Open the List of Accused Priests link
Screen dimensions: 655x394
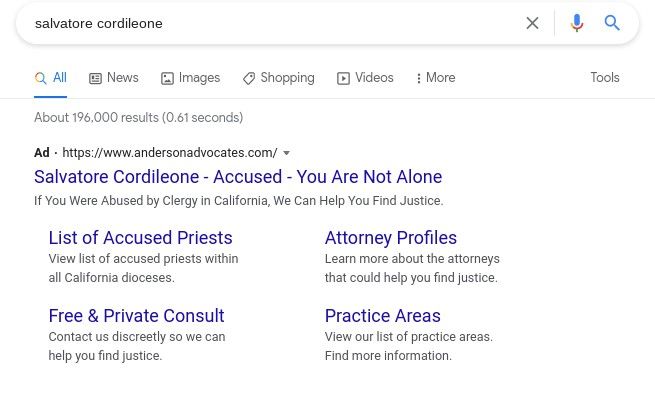click(140, 238)
